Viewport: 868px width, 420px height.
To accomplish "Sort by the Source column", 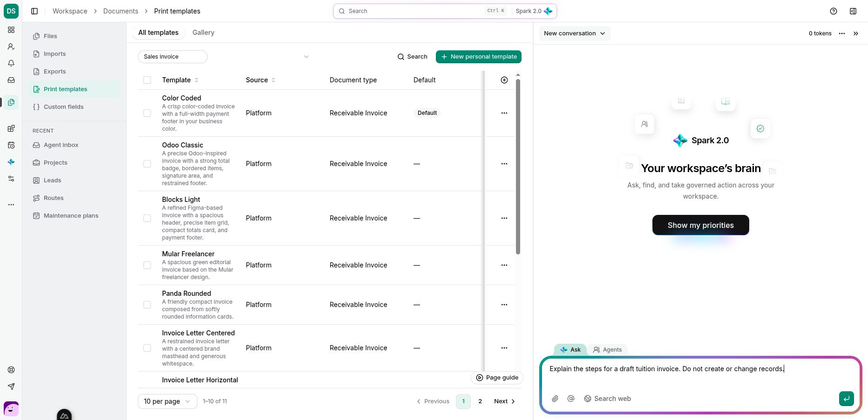I will (x=260, y=80).
